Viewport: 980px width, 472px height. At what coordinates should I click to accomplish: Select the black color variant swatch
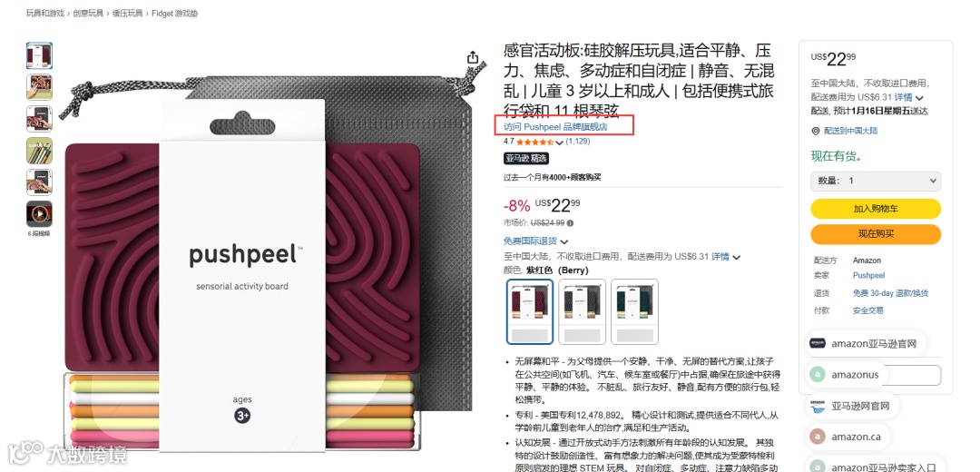tap(582, 311)
